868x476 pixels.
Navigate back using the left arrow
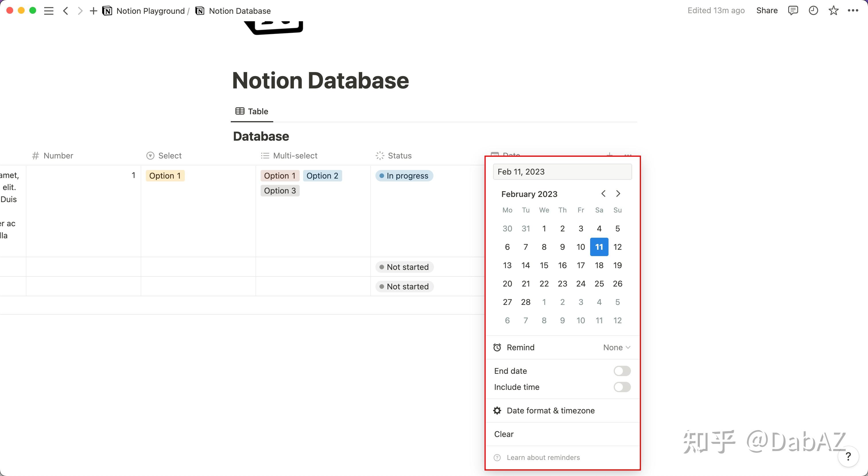66,10
